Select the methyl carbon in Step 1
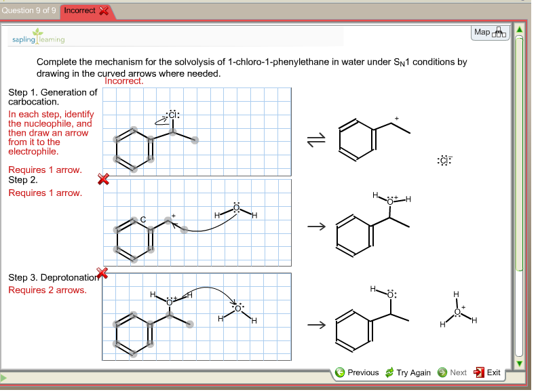The width and height of the screenshot is (538, 392). tap(195, 140)
